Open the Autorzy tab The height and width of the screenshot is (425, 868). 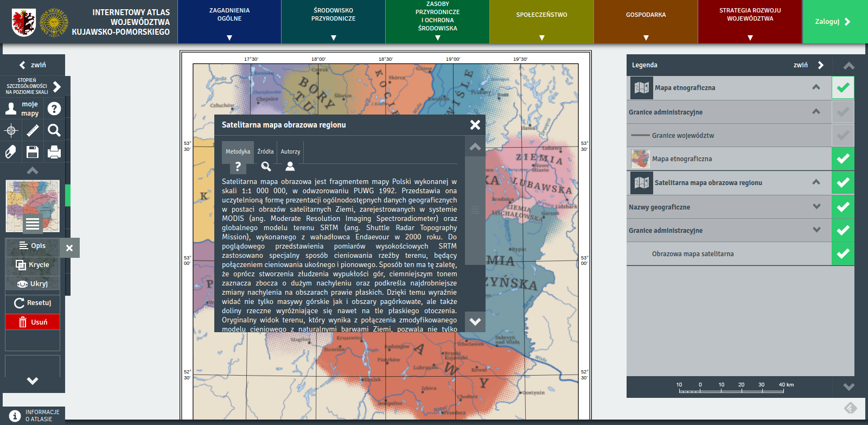click(x=290, y=157)
